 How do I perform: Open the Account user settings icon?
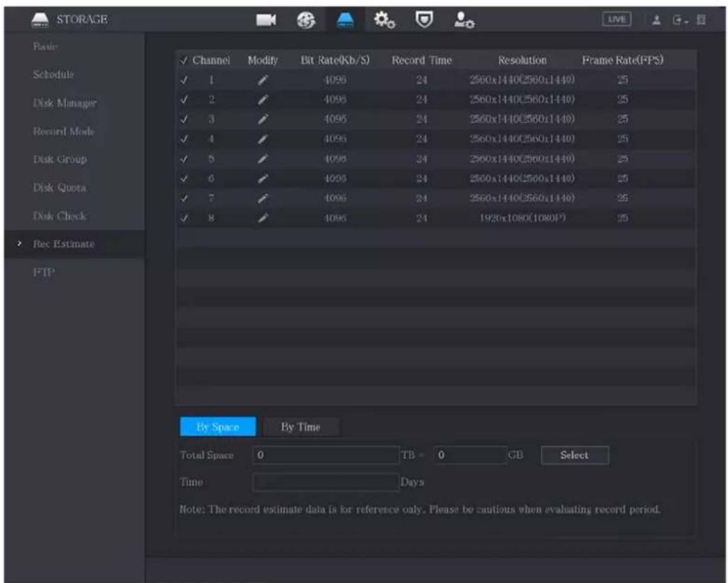[464, 20]
